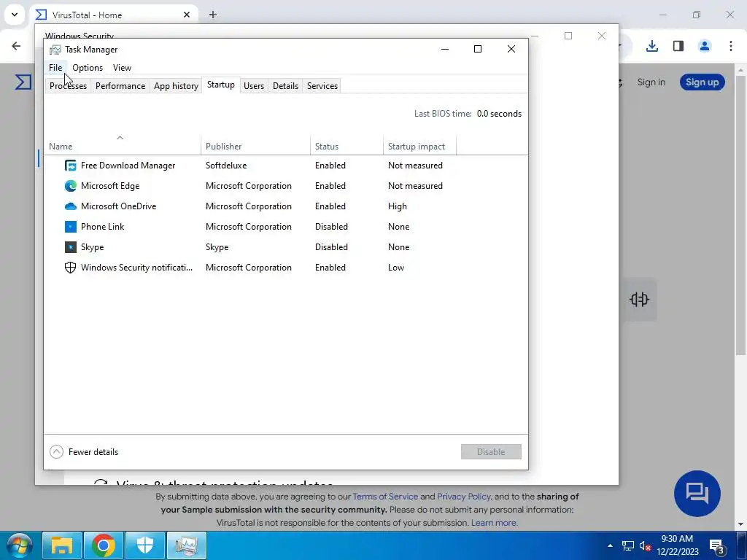Click the Free Download Manager icon
Viewport: 747px width, 560px height.
pos(71,166)
